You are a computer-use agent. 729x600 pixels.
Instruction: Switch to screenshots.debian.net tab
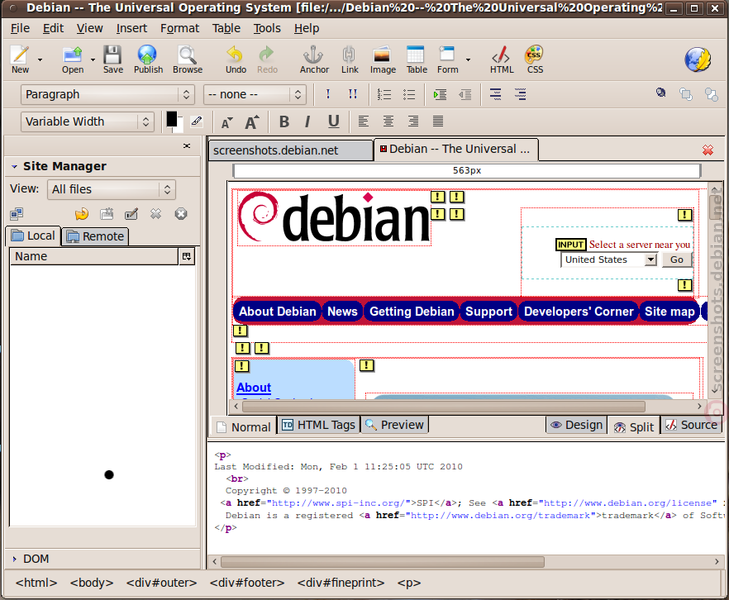pyautogui.click(x=291, y=150)
